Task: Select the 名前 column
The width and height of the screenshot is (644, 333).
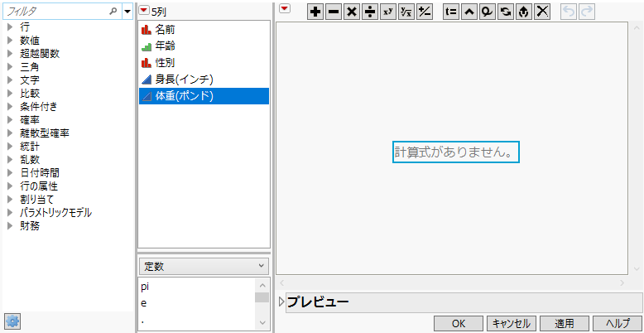Action: (x=204, y=30)
